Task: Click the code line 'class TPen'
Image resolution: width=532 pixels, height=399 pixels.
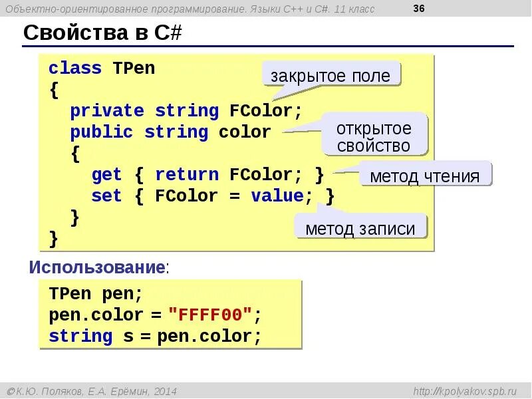Action: tap(102, 68)
